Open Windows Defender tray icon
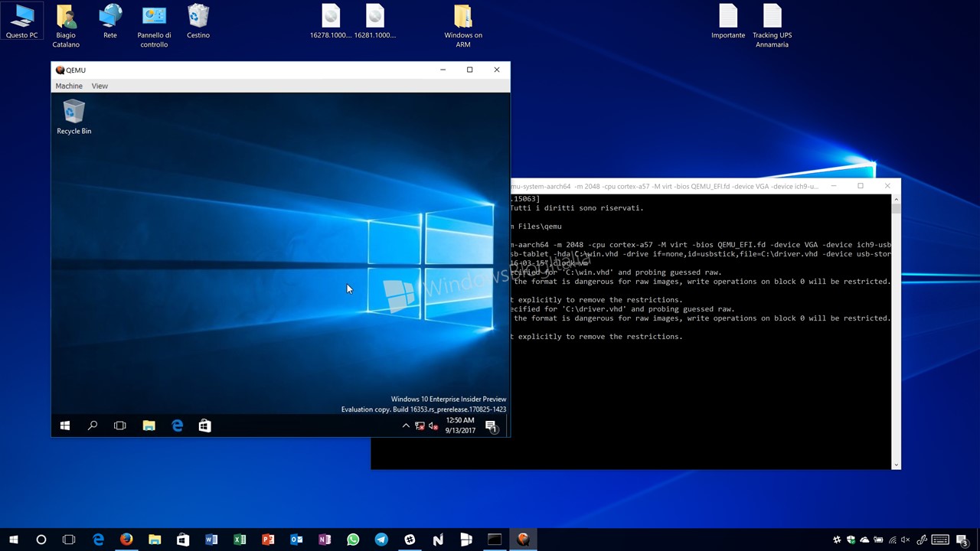 coord(851,540)
